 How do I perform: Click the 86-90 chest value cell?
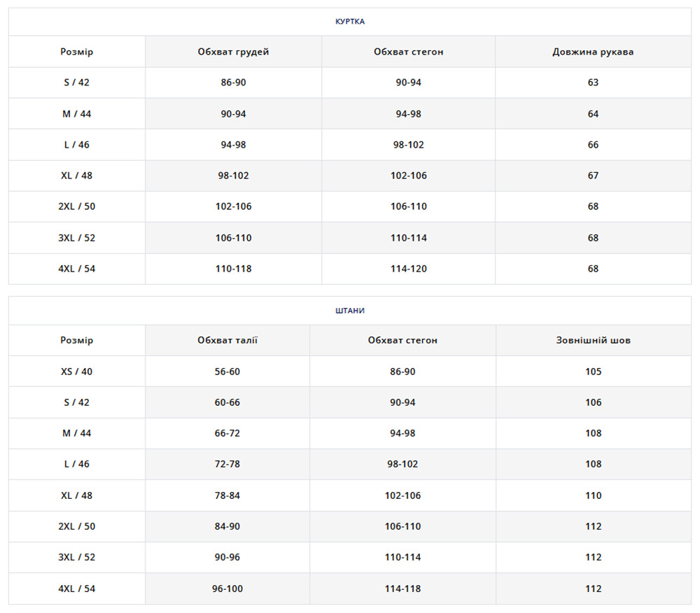coord(233,83)
